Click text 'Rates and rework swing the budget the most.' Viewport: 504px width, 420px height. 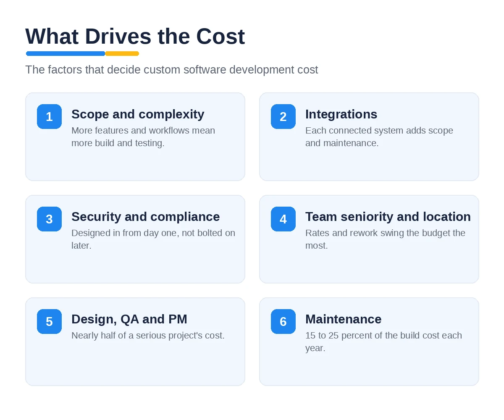tap(385, 239)
